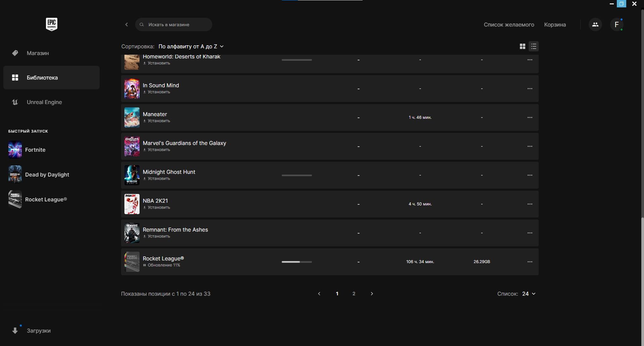Go back with the arrow beside search
Image resolution: width=644 pixels, height=346 pixels.
tap(126, 24)
